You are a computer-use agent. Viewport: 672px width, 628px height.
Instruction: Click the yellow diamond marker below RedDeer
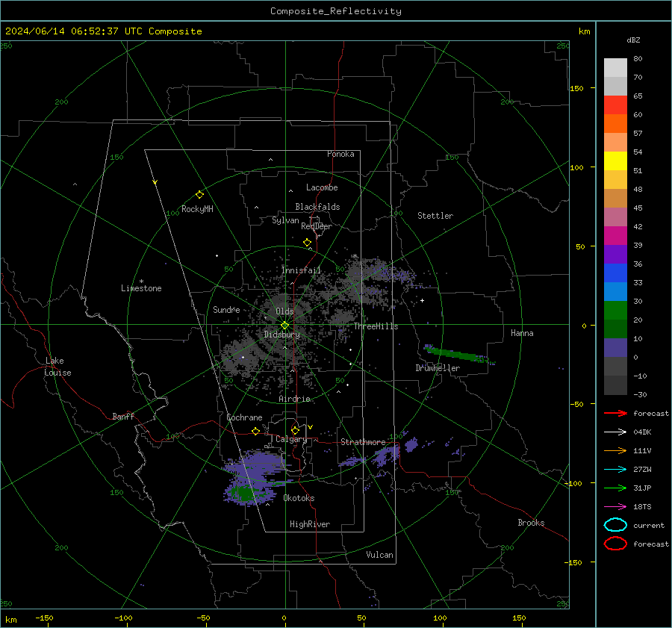click(x=307, y=243)
